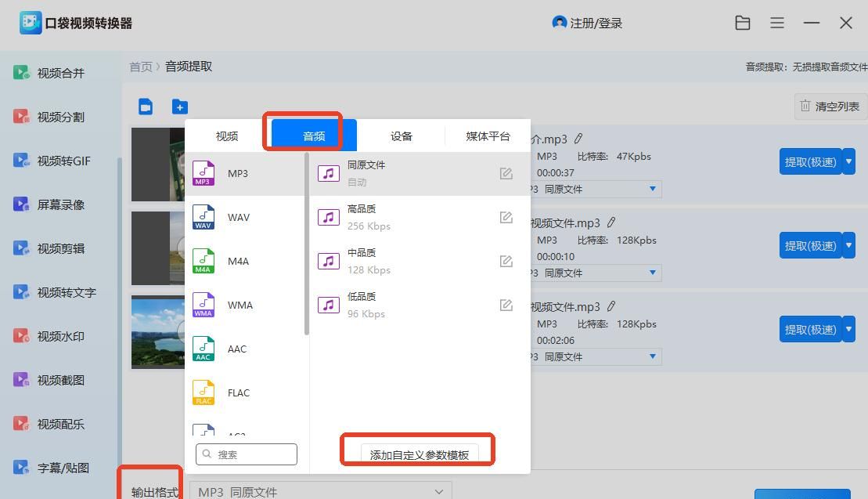Edit the 高品质 256 Kbps preset
This screenshot has height=499, width=868.
(506, 217)
